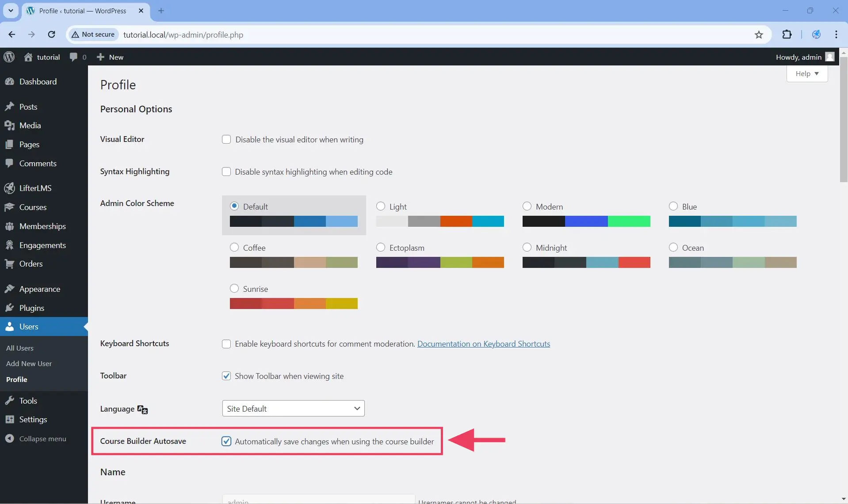Go forward with the browser arrow

pyautogui.click(x=31, y=34)
